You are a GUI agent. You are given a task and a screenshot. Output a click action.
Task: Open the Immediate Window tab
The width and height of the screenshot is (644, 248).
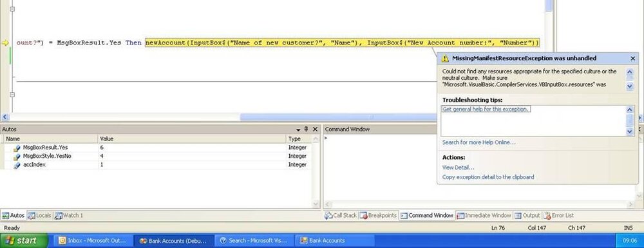[484, 215]
